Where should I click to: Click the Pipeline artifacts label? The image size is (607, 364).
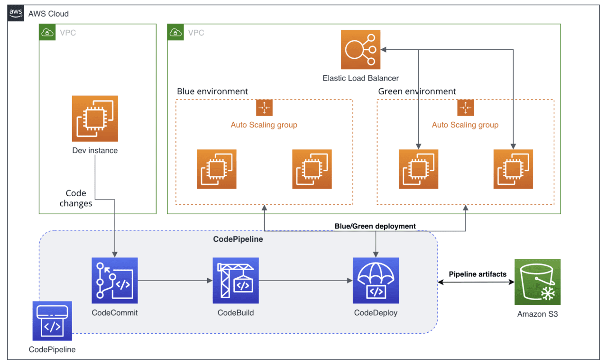pyautogui.click(x=478, y=274)
